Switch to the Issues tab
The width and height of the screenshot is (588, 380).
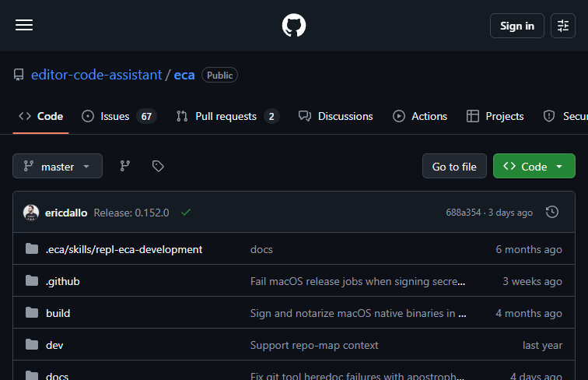pyautogui.click(x=119, y=116)
